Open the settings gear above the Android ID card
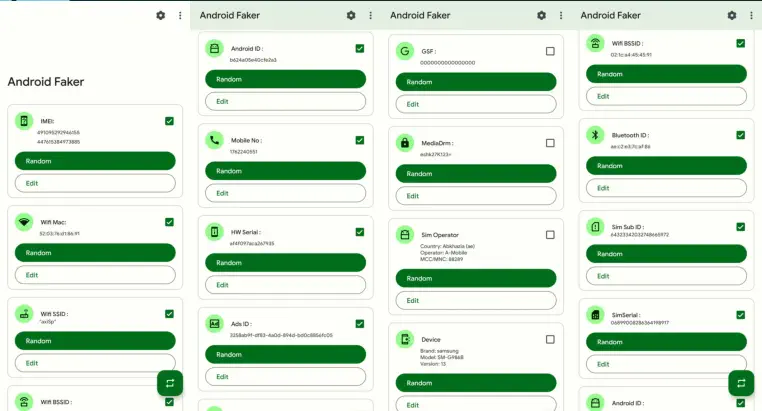The width and height of the screenshot is (762, 411). tap(351, 15)
